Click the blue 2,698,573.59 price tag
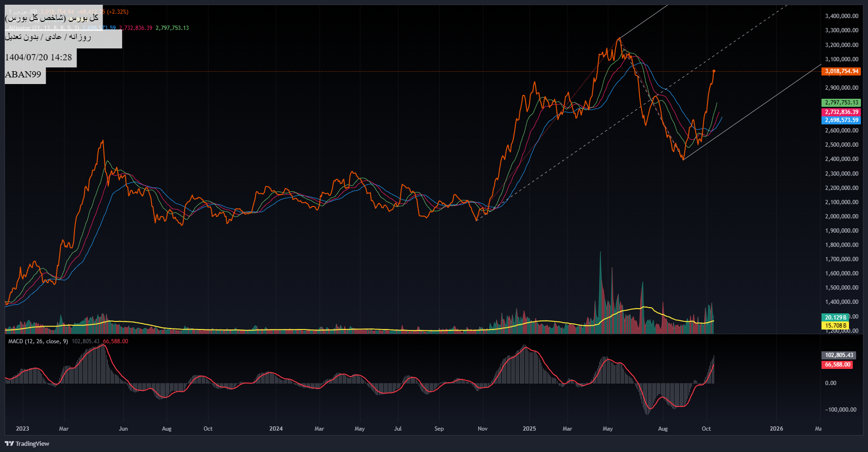The image size is (868, 452). [841, 120]
